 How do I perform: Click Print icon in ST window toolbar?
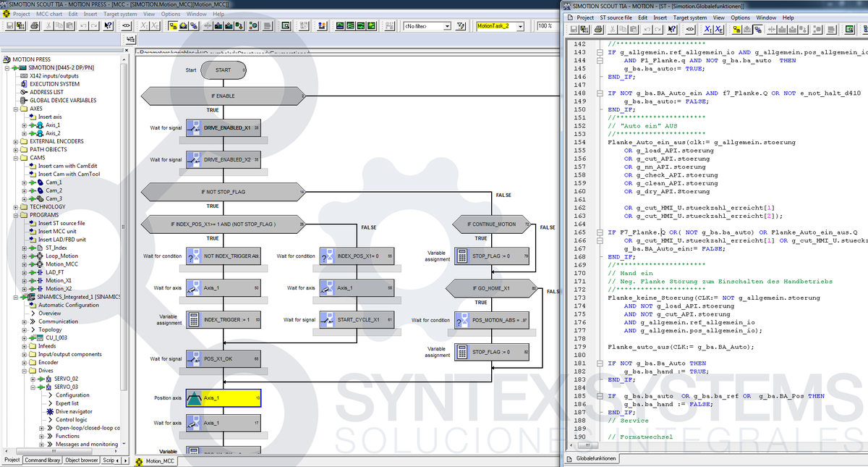598,30
